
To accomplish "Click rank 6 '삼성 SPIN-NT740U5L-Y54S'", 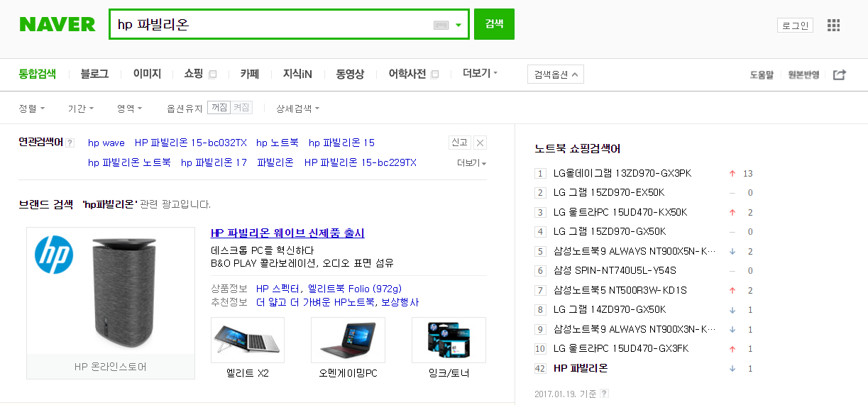I will pos(615,270).
